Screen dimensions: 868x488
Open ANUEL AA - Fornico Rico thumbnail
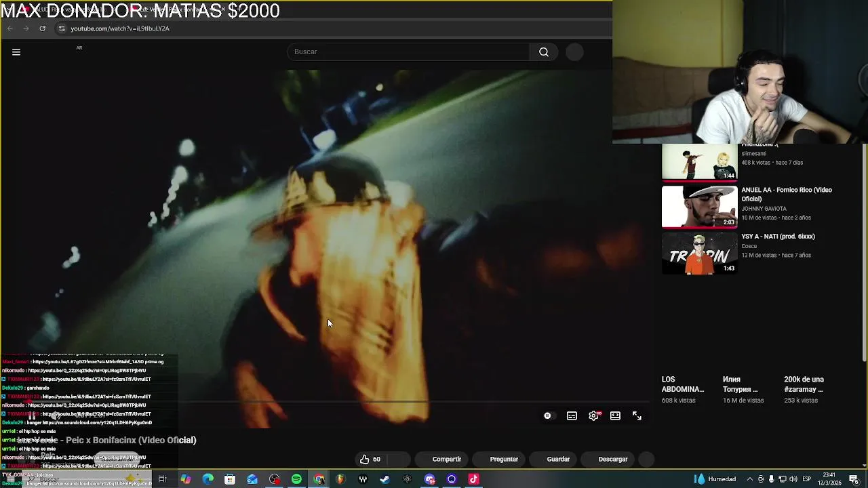click(699, 207)
